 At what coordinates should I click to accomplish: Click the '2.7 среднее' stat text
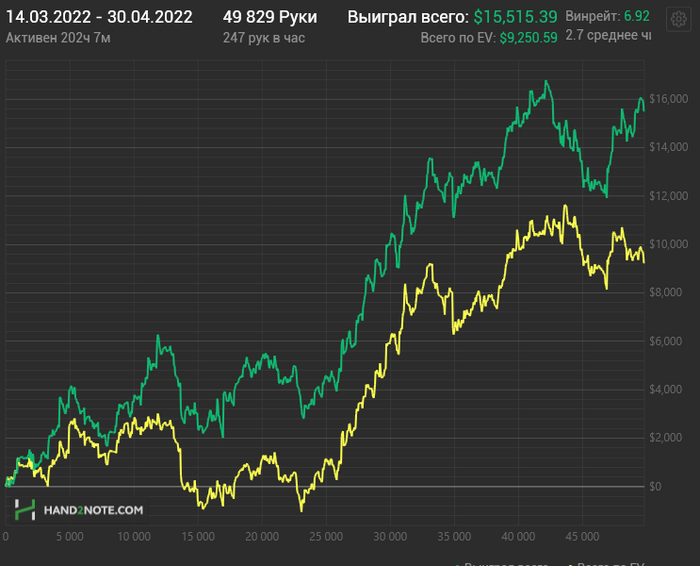[x=608, y=35]
